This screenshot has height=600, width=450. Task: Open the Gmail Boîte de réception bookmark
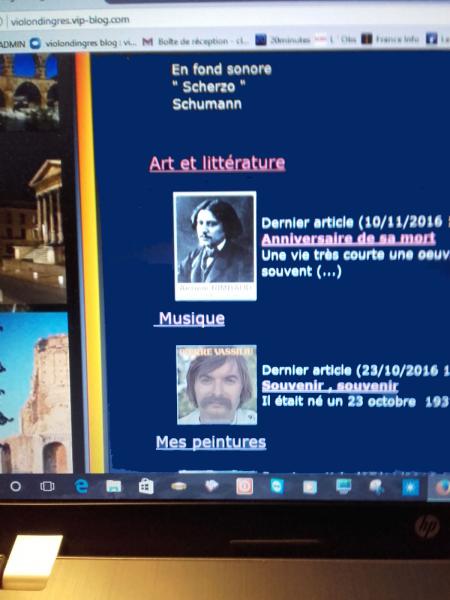(x=196, y=41)
